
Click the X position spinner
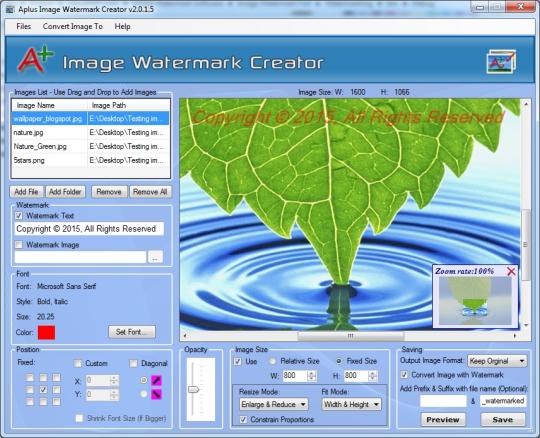coord(114,380)
